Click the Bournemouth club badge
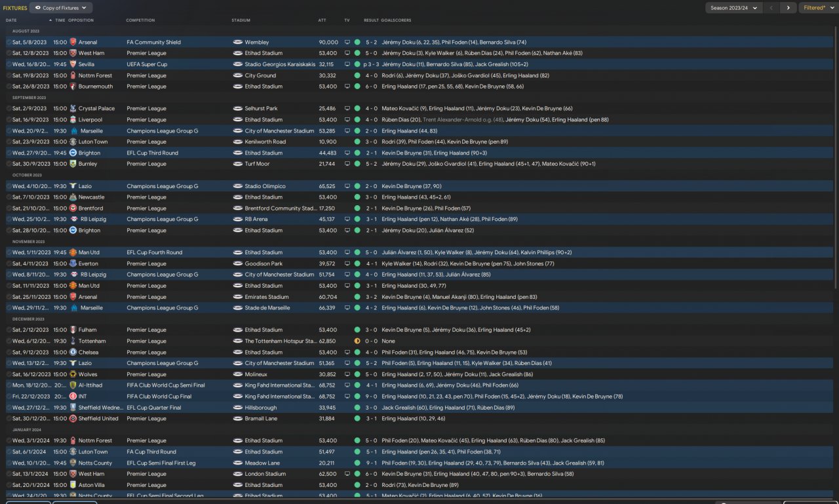The image size is (839, 504). tap(73, 87)
